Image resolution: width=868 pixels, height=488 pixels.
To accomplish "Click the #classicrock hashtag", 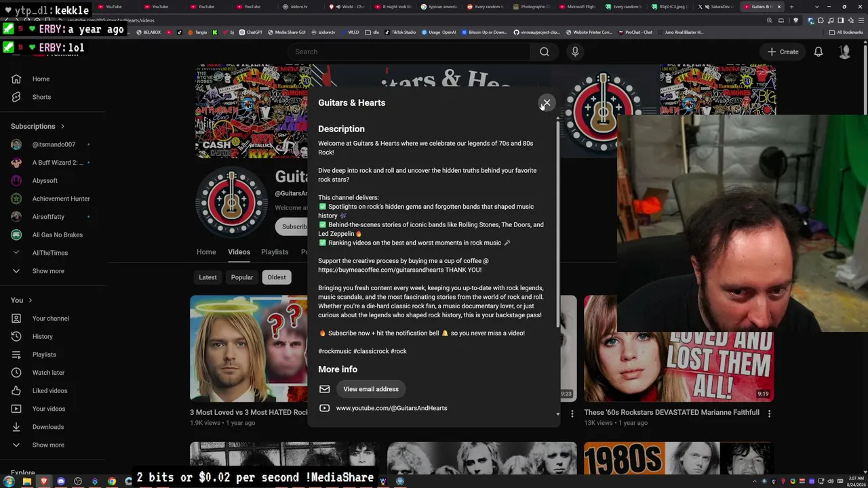I will 371,351.
